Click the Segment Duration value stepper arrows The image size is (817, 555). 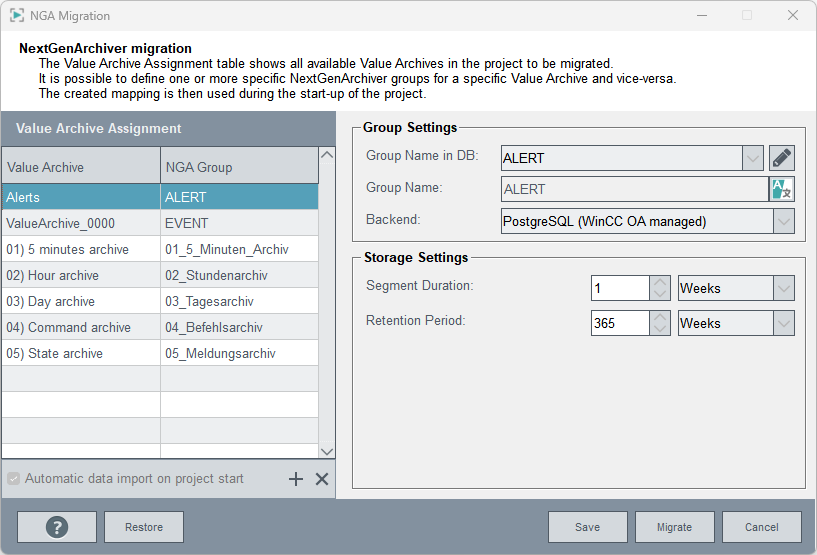pyautogui.click(x=660, y=289)
